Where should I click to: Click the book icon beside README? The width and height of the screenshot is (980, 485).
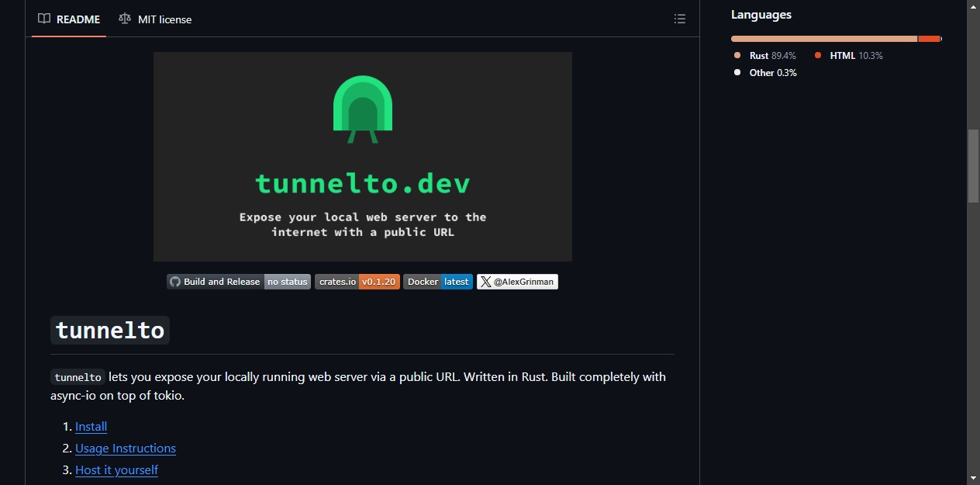(x=44, y=19)
